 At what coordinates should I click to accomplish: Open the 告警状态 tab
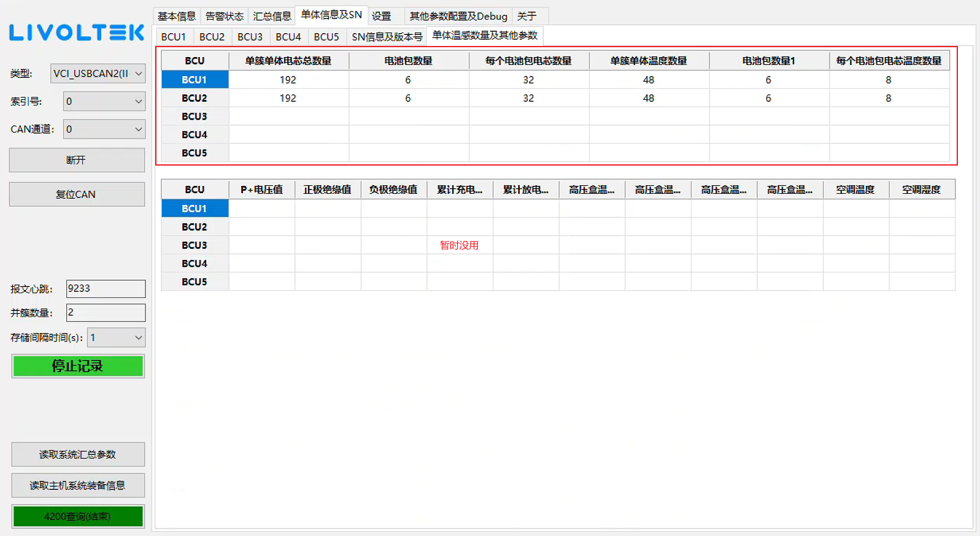point(224,16)
